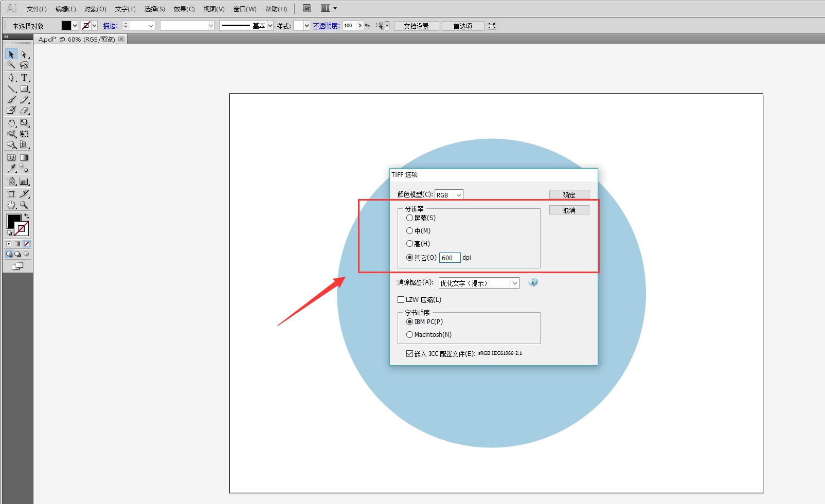The width and height of the screenshot is (825, 504).
Task: Select the Column Graph tool
Action: point(24,181)
